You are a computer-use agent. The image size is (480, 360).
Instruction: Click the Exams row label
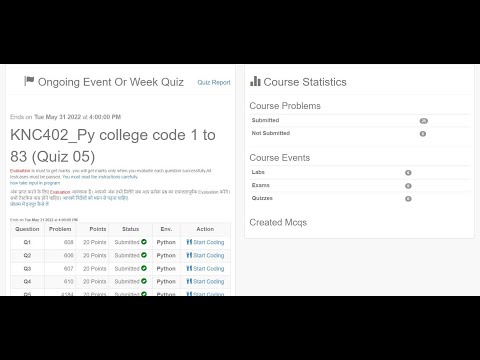click(260, 185)
